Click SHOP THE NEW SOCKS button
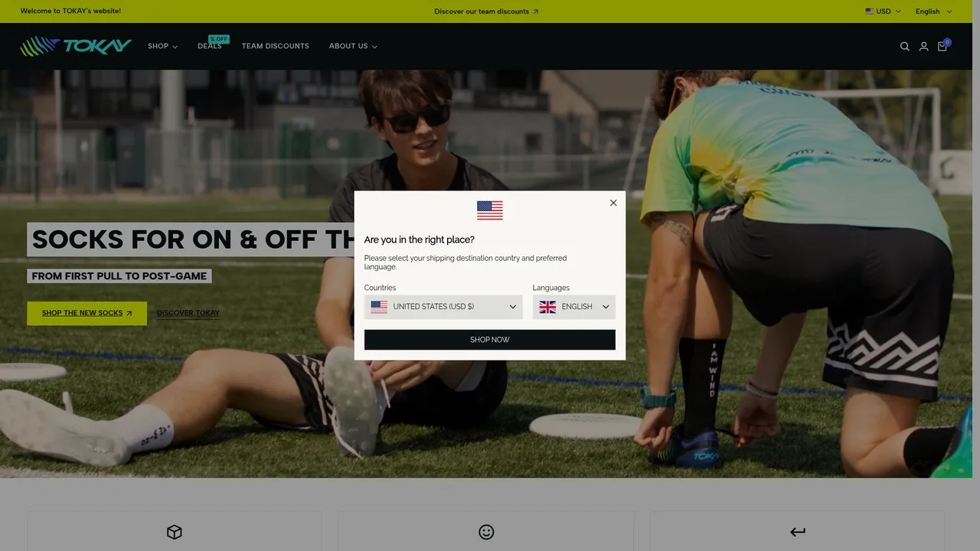This screenshot has width=980, height=551. coord(87,313)
